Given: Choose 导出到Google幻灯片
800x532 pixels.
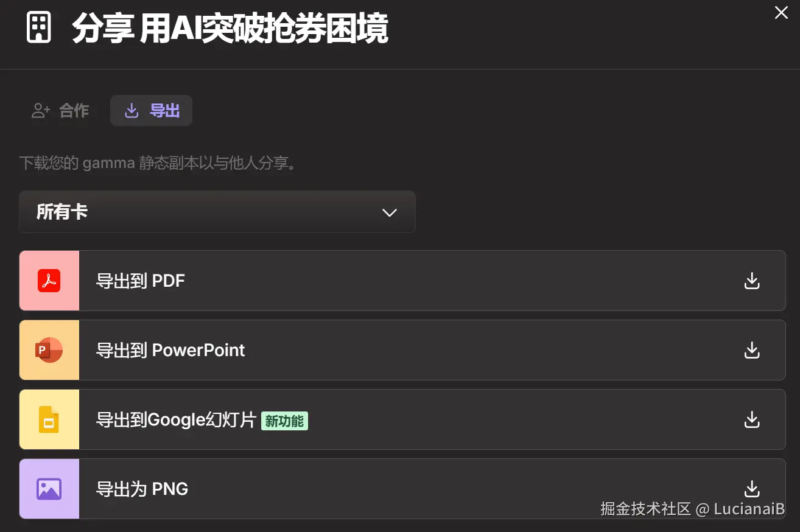Looking at the screenshot, I should (176, 419).
